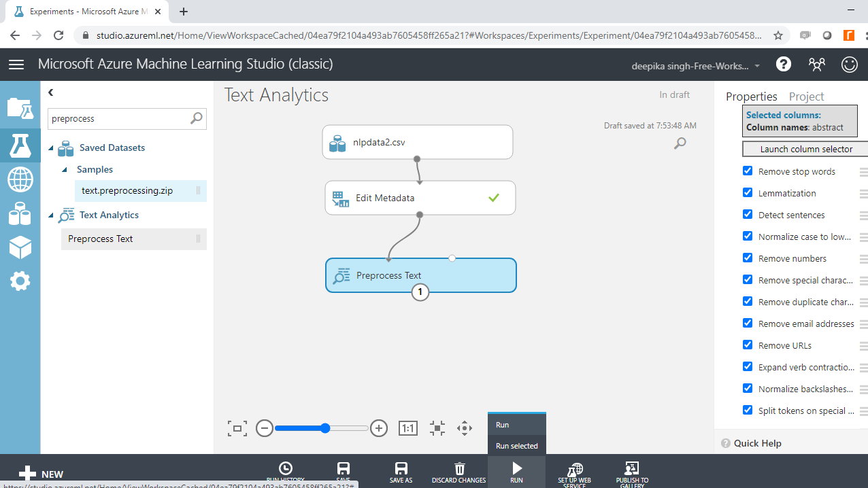
Task: Collapse the Samples subtree
Action: tap(65, 170)
